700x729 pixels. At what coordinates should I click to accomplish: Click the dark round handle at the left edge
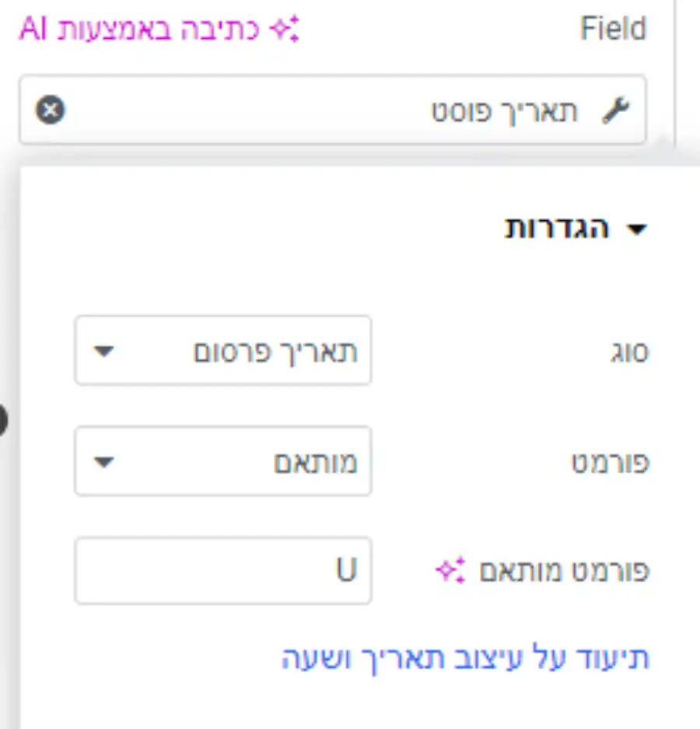[x=3, y=420]
